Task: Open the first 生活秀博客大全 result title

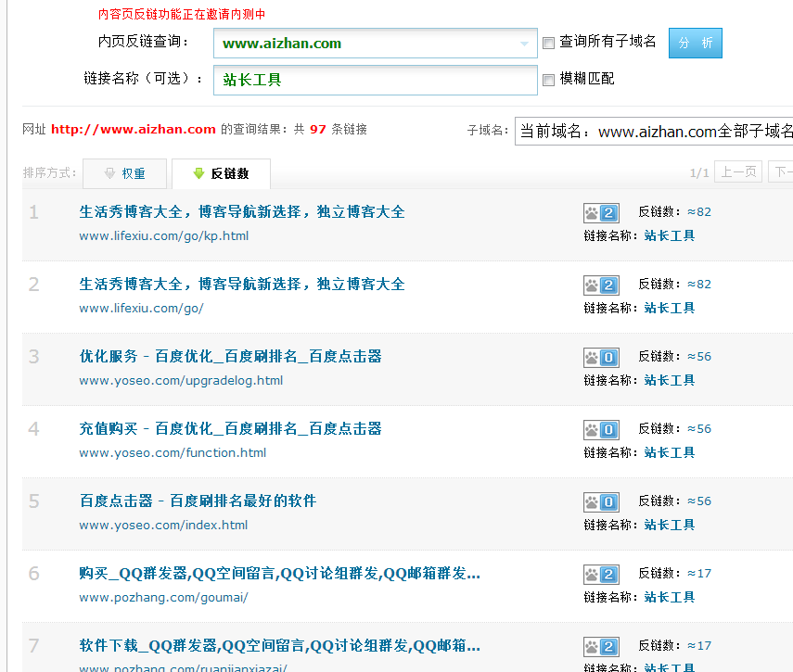Action: coord(242,211)
